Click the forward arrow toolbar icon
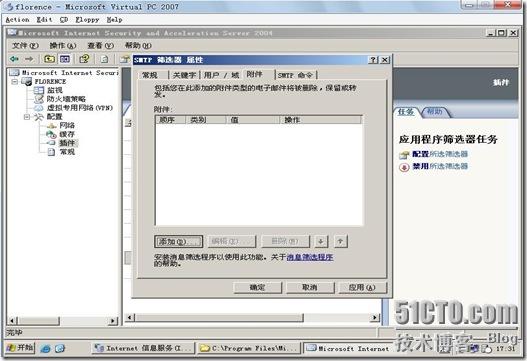Screen dimensions: 527x361 (29, 59)
